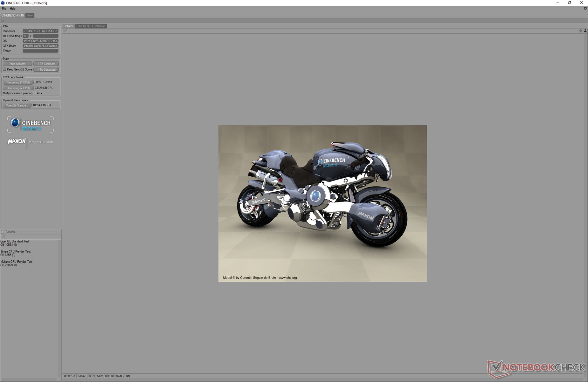This screenshot has width=588, height=382.
Task: Click the move/pan view icon
Action: coord(581,31)
